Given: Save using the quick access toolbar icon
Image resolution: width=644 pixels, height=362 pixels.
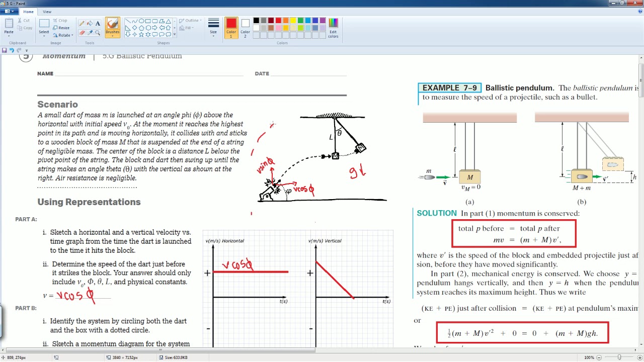Looking at the screenshot, I should pyautogui.click(x=4, y=50).
